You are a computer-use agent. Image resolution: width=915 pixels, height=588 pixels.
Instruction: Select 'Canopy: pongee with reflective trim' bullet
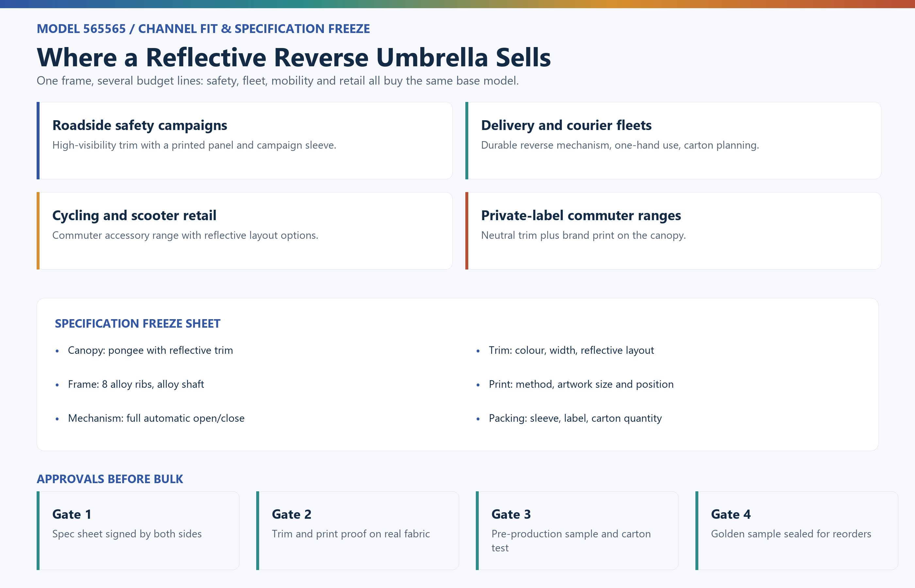[x=150, y=350]
